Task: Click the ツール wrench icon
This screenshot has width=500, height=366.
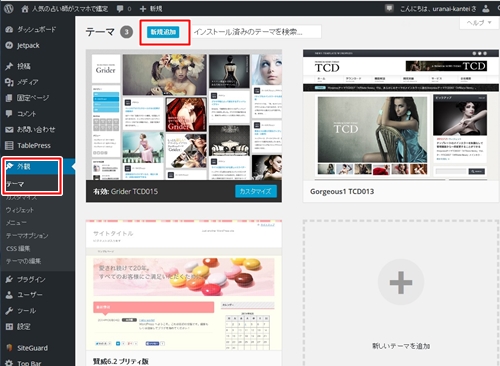Action: click(9, 311)
